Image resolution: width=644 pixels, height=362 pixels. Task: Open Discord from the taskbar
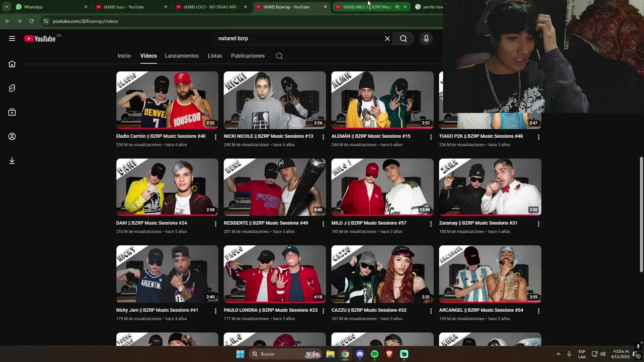[x=360, y=354]
